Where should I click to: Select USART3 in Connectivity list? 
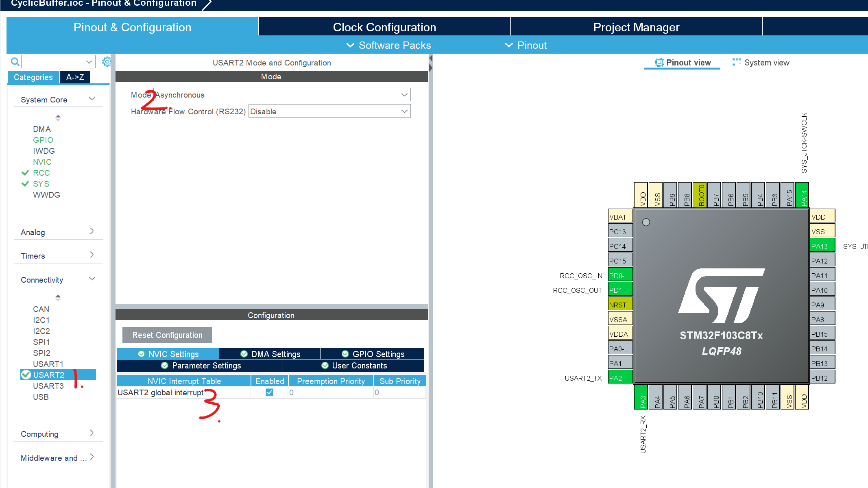point(48,386)
